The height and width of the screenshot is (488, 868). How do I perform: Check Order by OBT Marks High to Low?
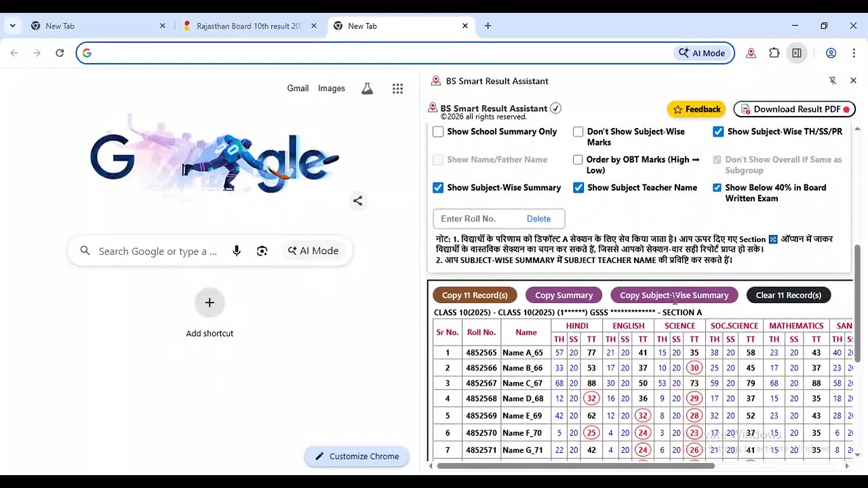578,160
